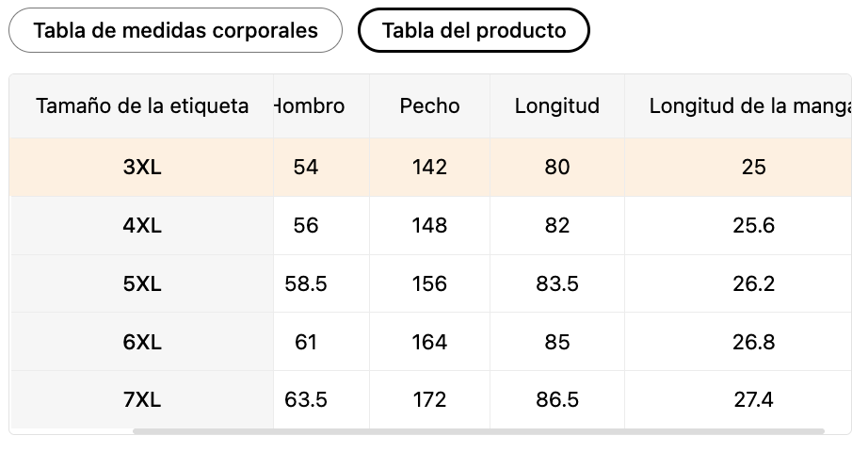Click the horizontal scrollbar under the table
The height and width of the screenshot is (452, 868).
coord(479,431)
